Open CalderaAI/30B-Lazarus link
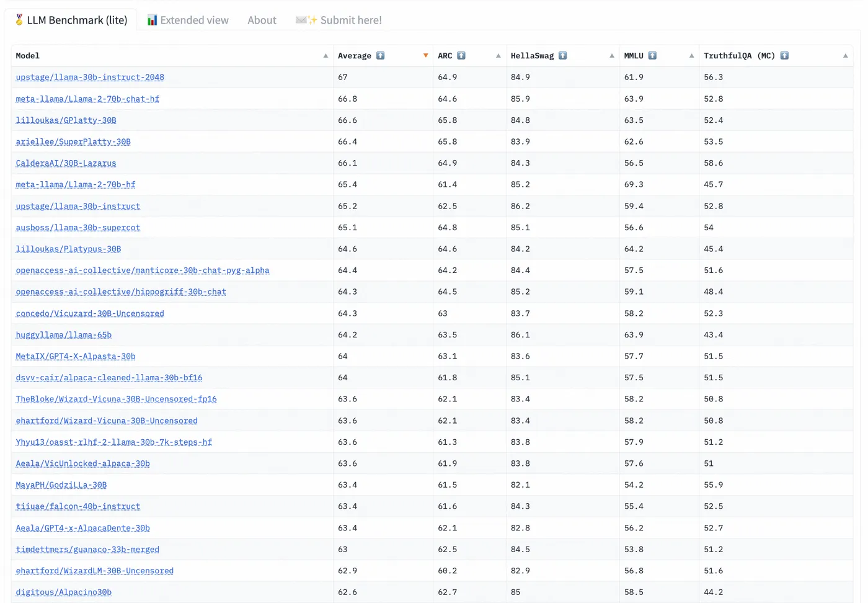The height and width of the screenshot is (603, 868). pos(66,163)
